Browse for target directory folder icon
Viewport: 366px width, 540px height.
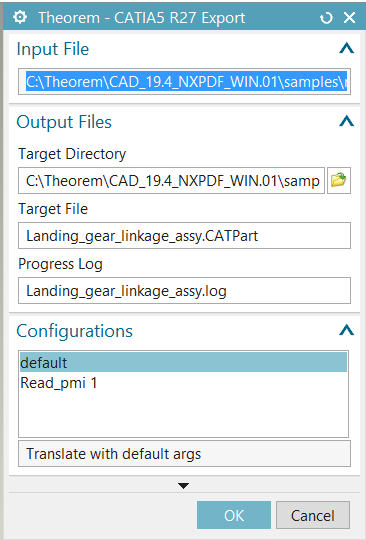pos(339,180)
